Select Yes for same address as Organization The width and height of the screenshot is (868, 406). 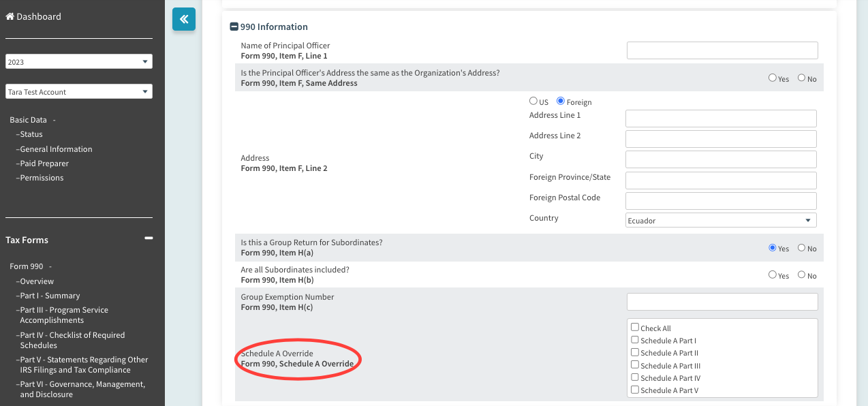(773, 78)
